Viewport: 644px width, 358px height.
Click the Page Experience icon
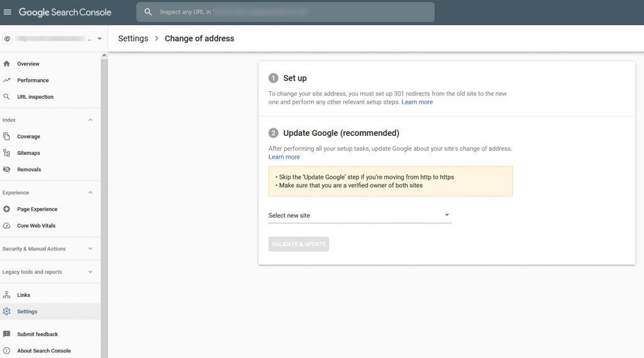coord(6,209)
